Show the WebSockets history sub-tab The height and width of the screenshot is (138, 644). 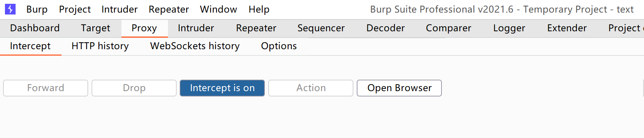(195, 46)
